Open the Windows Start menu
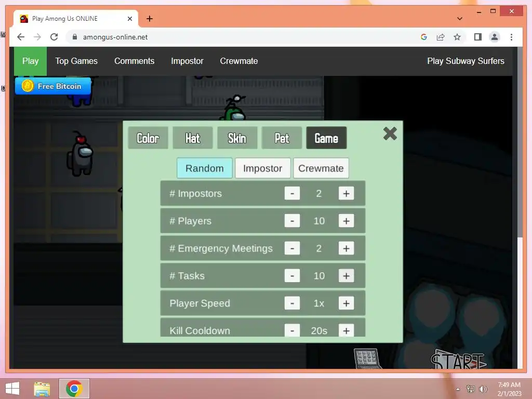Image resolution: width=532 pixels, height=399 pixels. pyautogui.click(x=12, y=389)
